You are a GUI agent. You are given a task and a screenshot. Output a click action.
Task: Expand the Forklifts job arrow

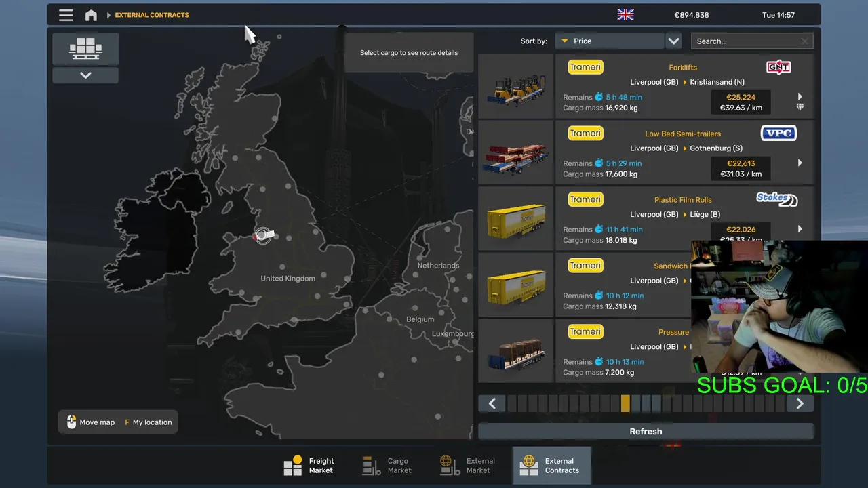point(800,97)
